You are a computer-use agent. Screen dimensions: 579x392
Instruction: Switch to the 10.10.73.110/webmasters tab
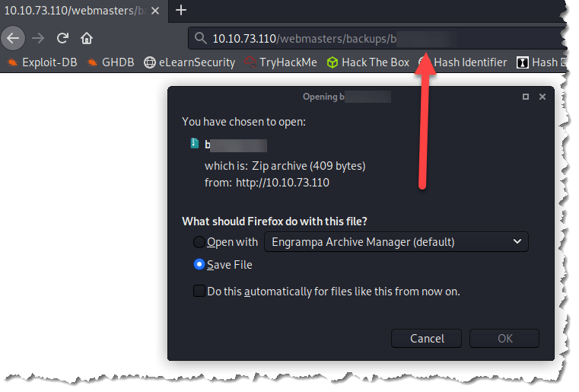pyautogui.click(x=75, y=11)
